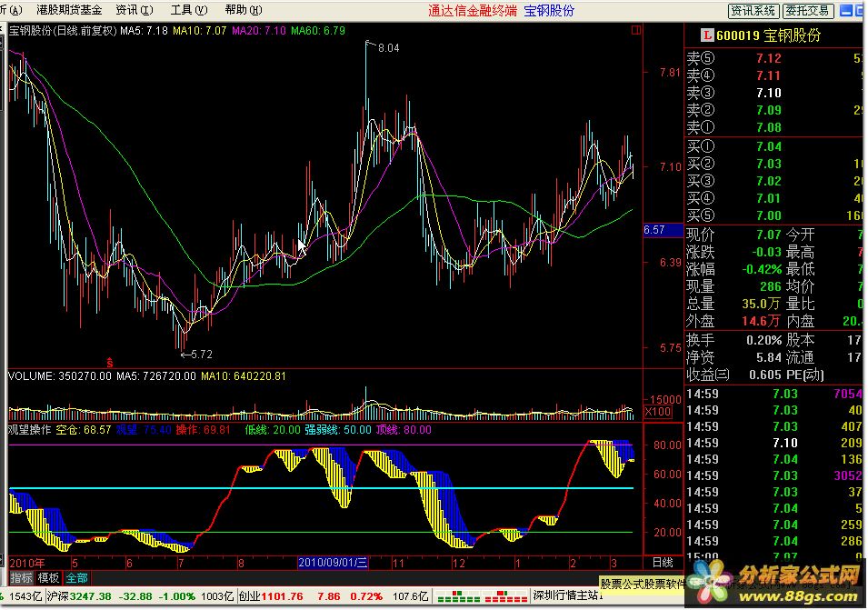Click the red connection signal bars in the status bar

505,596
